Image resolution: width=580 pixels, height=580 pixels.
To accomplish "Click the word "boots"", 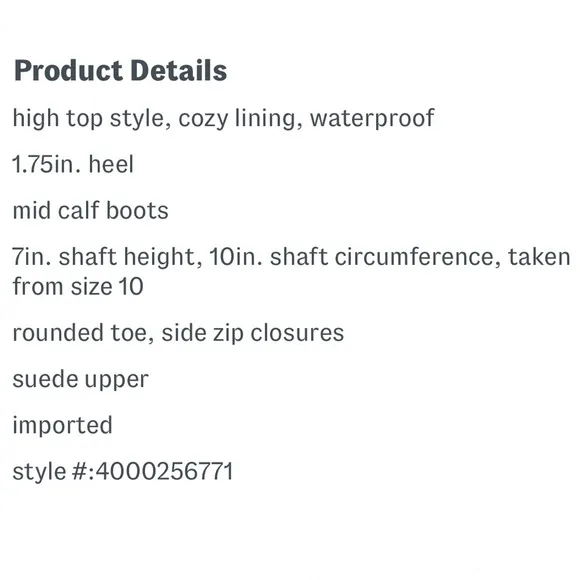I will click(137, 210).
